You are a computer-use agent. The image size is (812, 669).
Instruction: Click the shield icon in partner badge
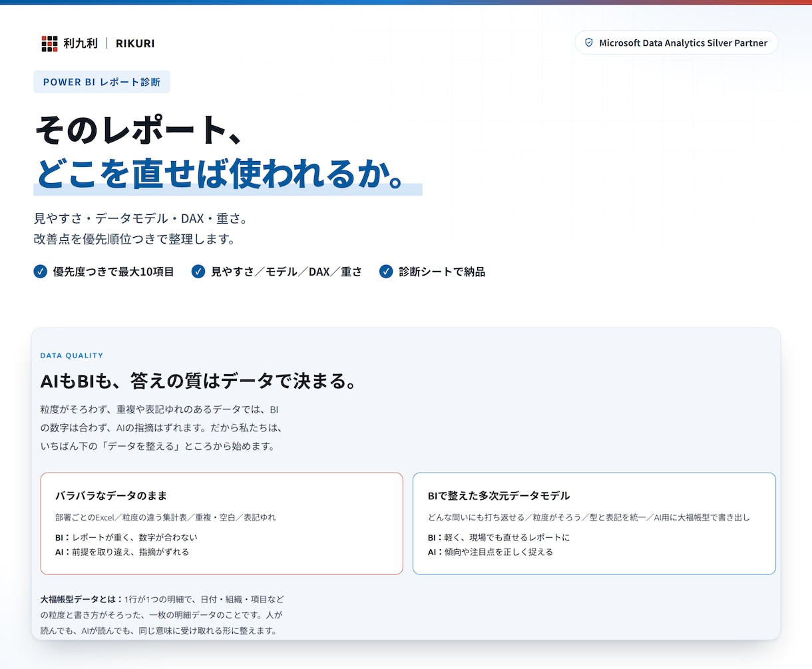point(588,43)
